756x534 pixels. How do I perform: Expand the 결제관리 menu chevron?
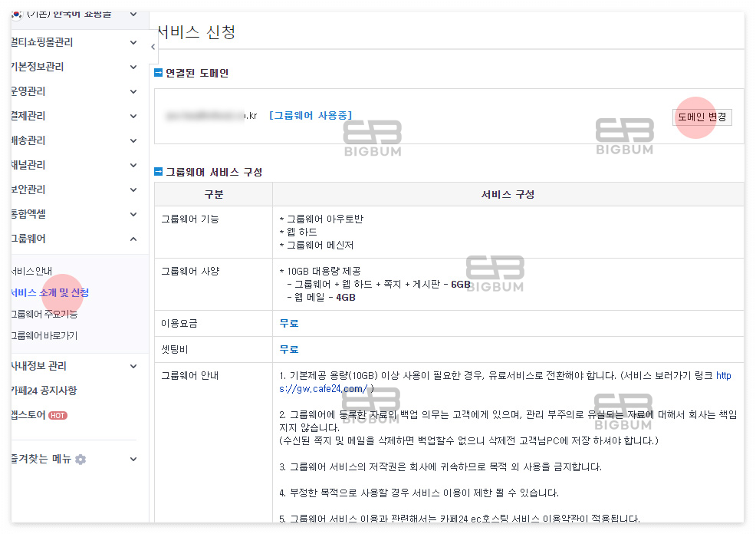coord(133,117)
